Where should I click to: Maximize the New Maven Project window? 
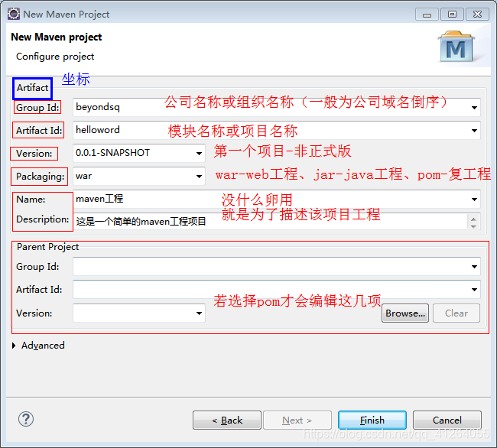tap(453, 15)
